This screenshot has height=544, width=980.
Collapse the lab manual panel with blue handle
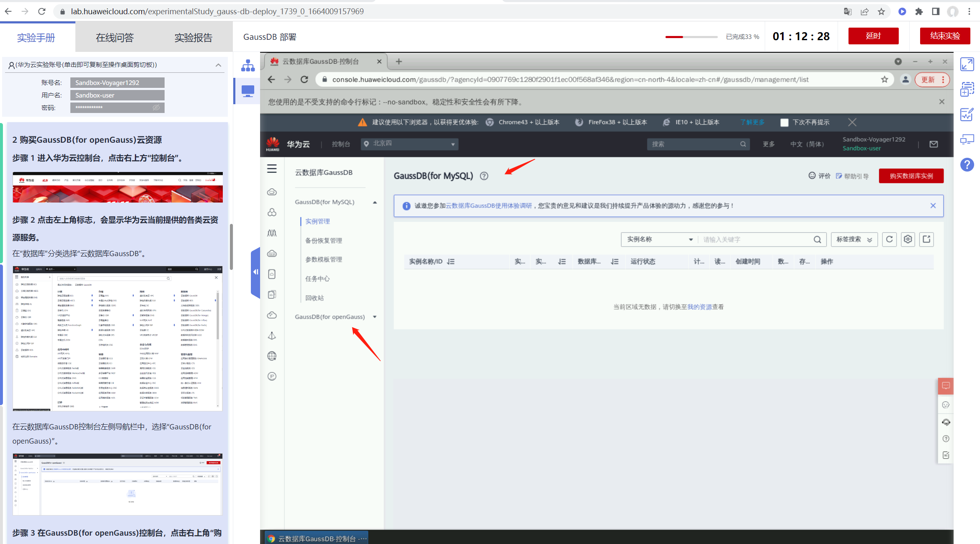255,272
